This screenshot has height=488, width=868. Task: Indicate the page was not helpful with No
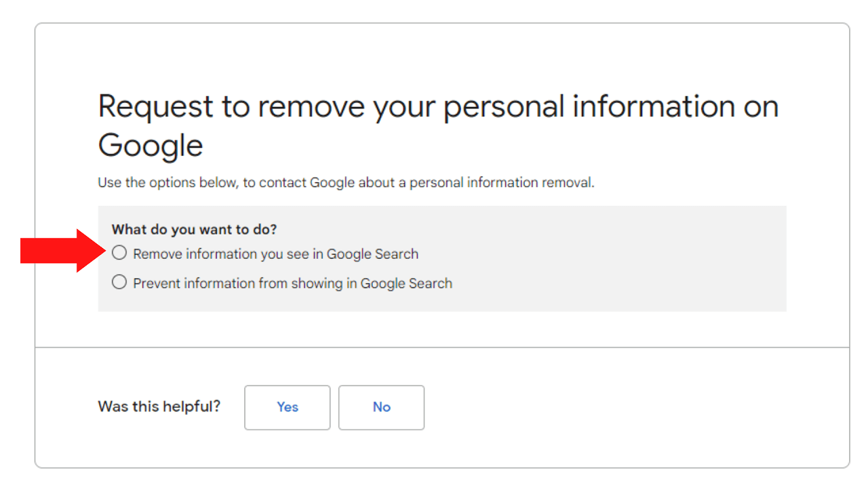coord(381,407)
